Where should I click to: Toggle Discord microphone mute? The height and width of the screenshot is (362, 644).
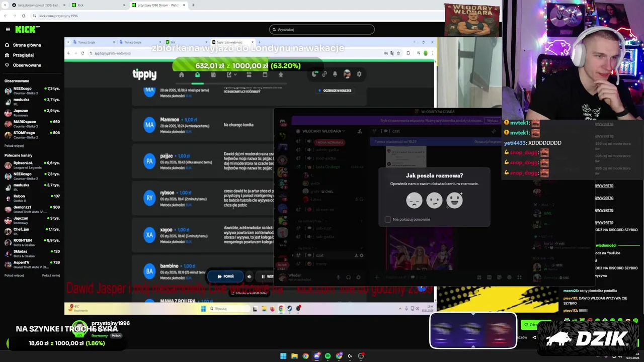[338, 277]
